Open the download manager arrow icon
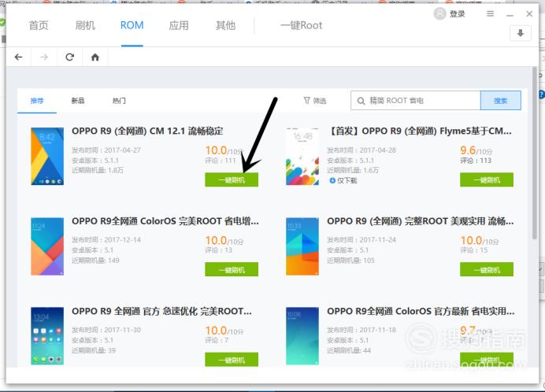 [521, 33]
